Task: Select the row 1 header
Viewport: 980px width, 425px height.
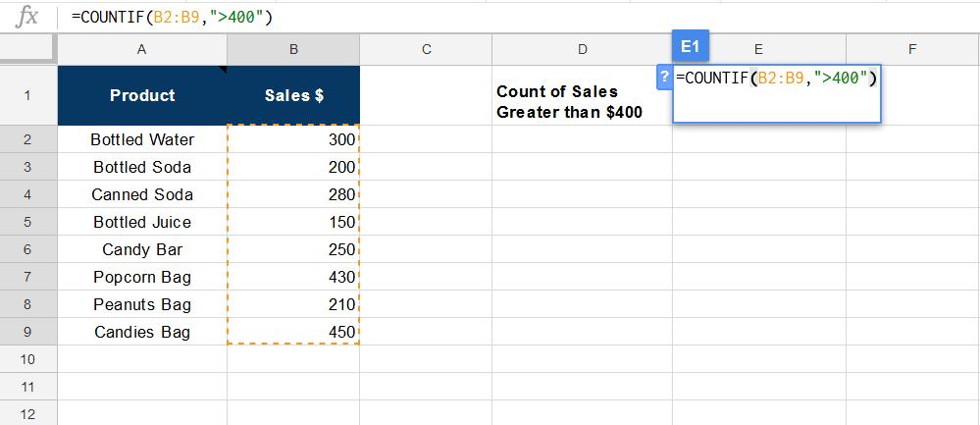Action: [x=27, y=95]
